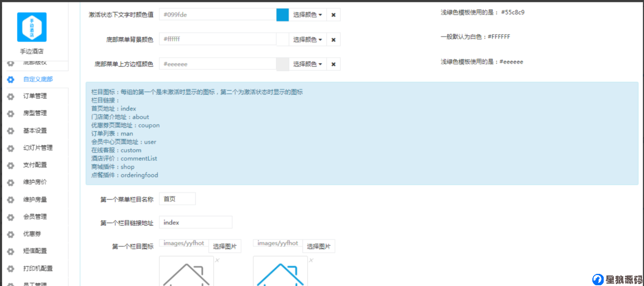Viewport: 644px width, 286px height.
Task: Click the blue #099fde color swatch
Action: coord(282,15)
